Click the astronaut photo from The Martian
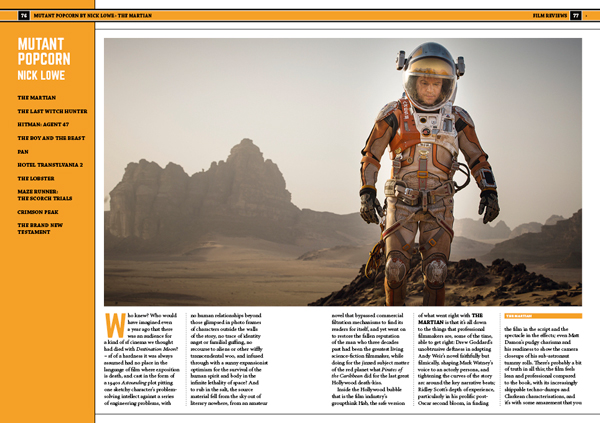 (x=343, y=171)
